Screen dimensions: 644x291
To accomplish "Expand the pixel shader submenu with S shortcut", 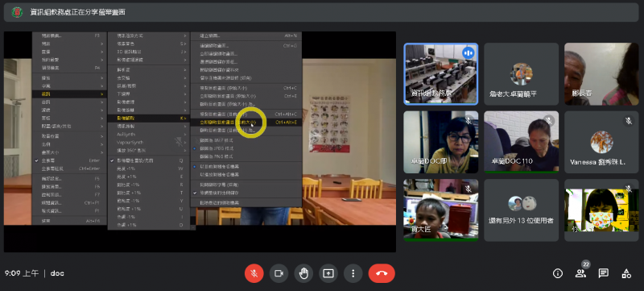I will click(149, 44).
